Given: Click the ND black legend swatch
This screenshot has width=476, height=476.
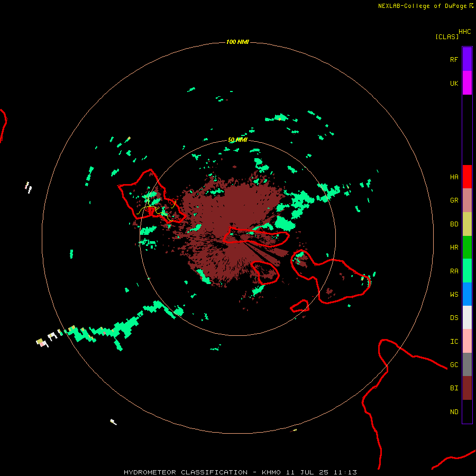Looking at the screenshot, I should pos(467,411).
